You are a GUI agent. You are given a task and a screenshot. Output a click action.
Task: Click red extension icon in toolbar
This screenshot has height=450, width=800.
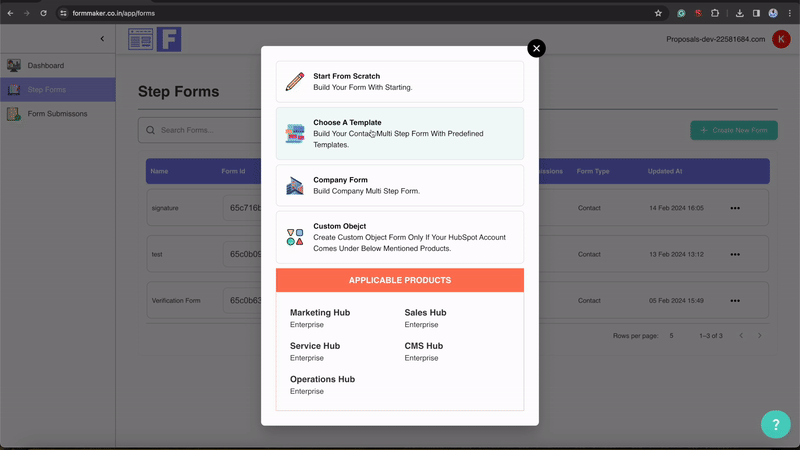(698, 13)
